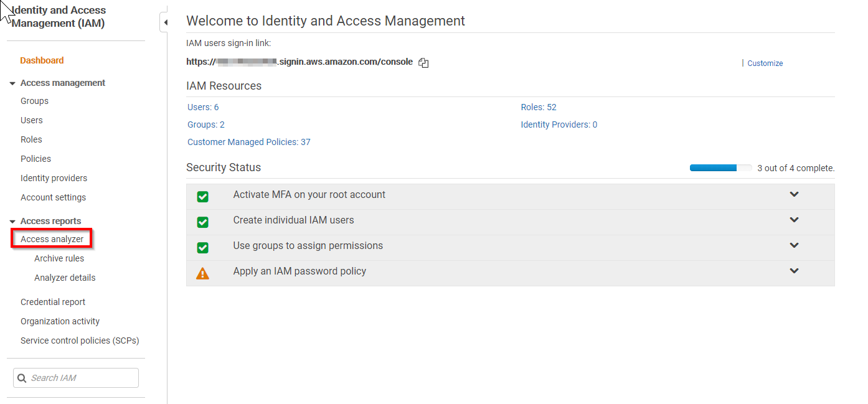Click the magnifier icon in Search IAM
Viewport: 868px width, 404px height.
click(22, 378)
